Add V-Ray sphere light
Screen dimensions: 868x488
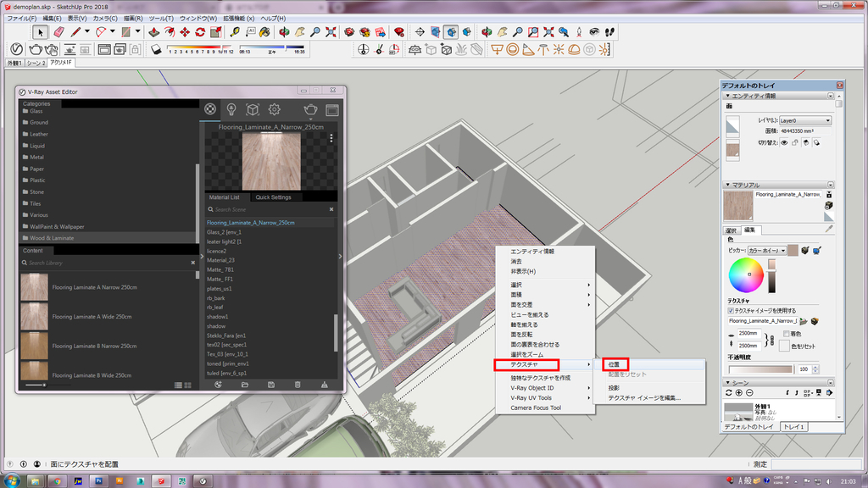click(512, 50)
